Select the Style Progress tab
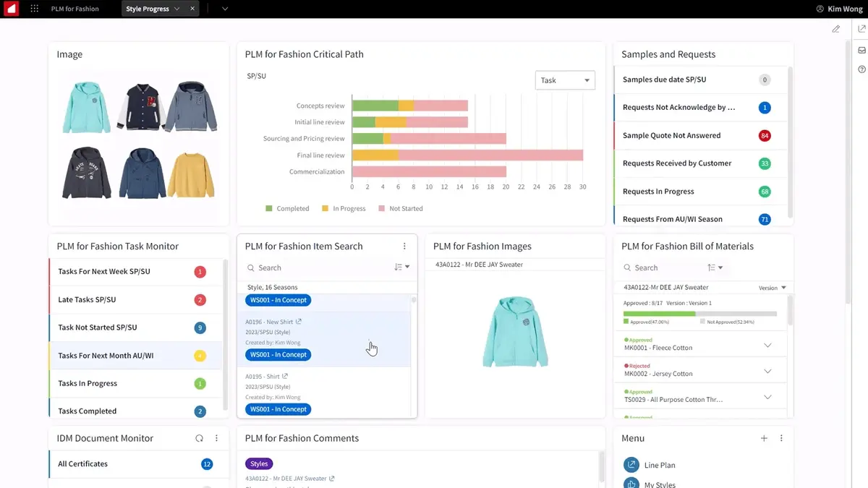868x488 pixels. (x=148, y=9)
